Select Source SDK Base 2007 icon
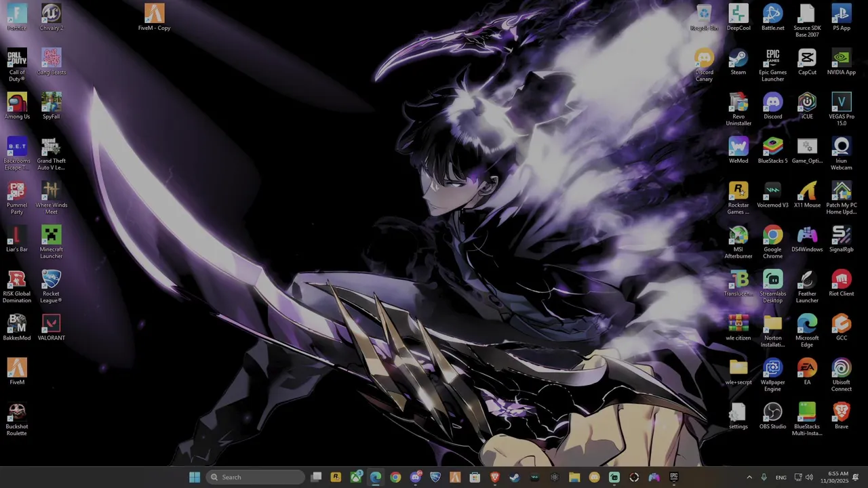 pyautogui.click(x=807, y=20)
